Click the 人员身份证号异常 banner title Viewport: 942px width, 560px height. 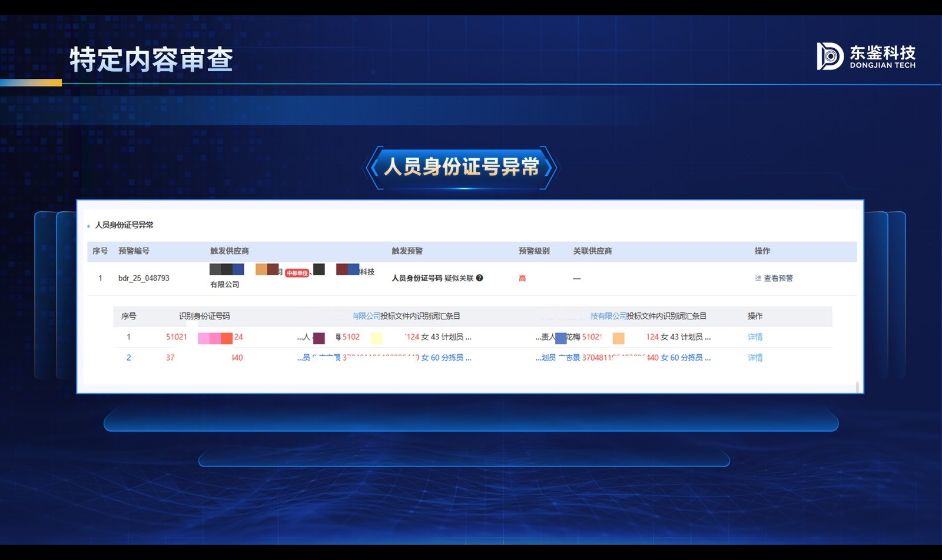click(462, 167)
